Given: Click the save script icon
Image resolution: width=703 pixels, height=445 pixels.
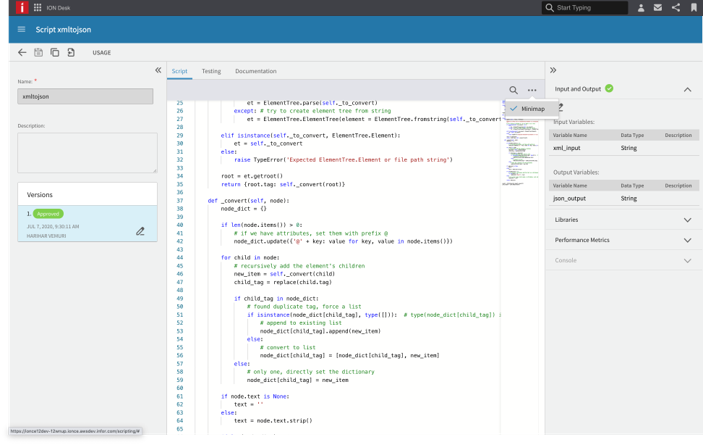Looking at the screenshot, I should pos(38,52).
